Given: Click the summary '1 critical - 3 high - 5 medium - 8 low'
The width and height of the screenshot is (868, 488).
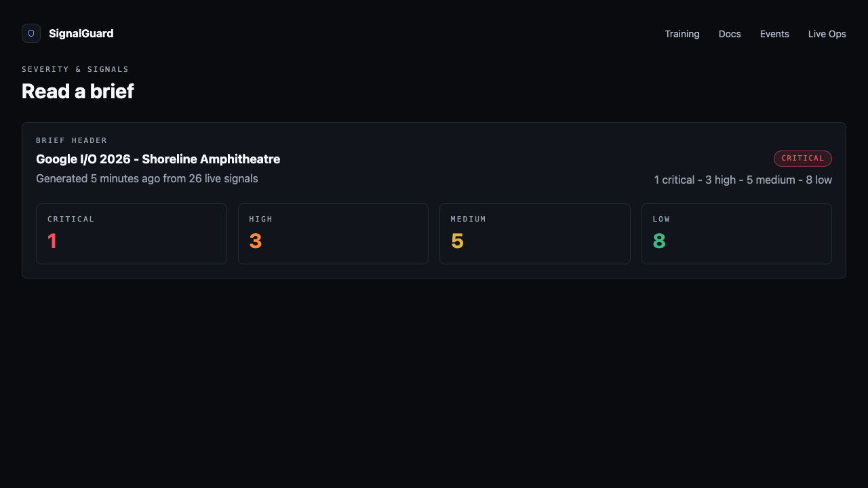Looking at the screenshot, I should tap(743, 180).
